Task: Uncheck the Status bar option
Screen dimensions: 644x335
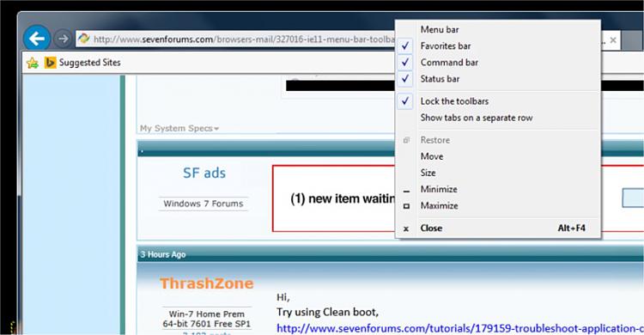Action: (498, 79)
